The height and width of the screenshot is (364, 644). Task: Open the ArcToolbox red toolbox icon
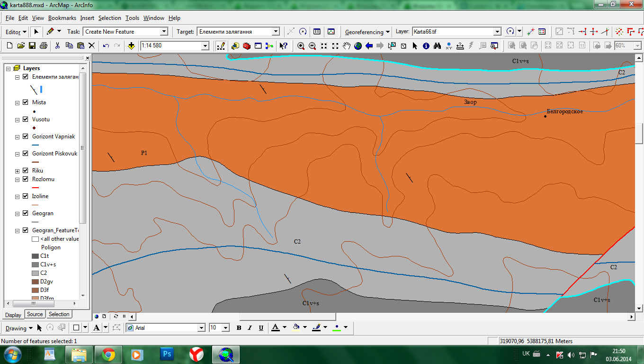coord(246,46)
